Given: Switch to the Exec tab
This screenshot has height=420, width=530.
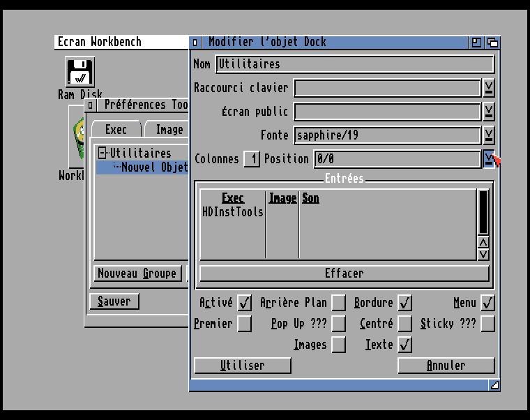Looking at the screenshot, I should pyautogui.click(x=116, y=130).
